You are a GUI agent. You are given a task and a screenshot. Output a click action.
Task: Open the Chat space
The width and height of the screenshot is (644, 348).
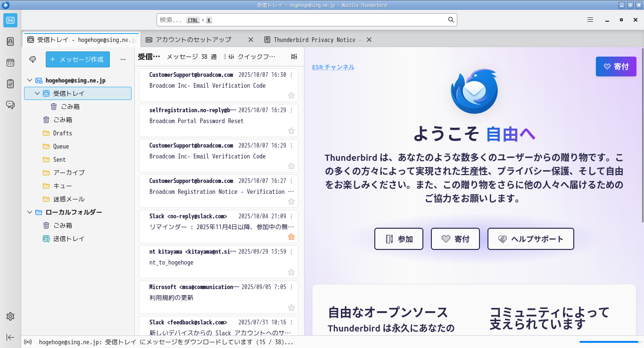click(x=10, y=105)
